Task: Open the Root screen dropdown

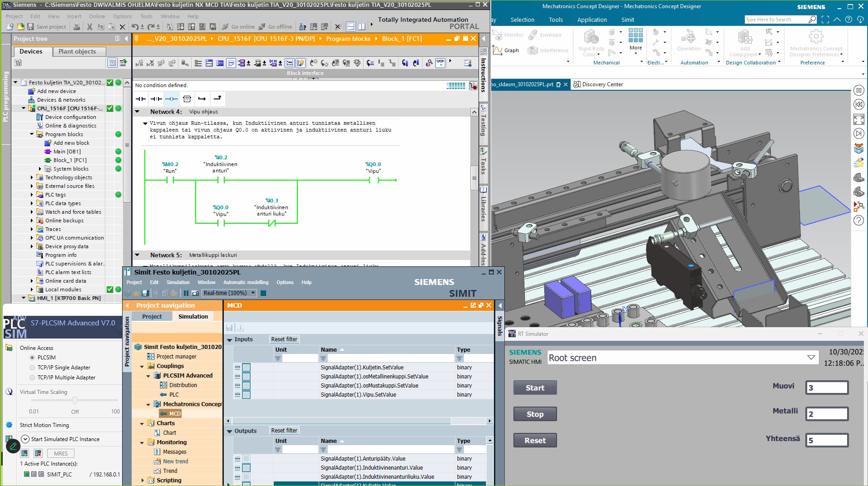Action: [811, 358]
